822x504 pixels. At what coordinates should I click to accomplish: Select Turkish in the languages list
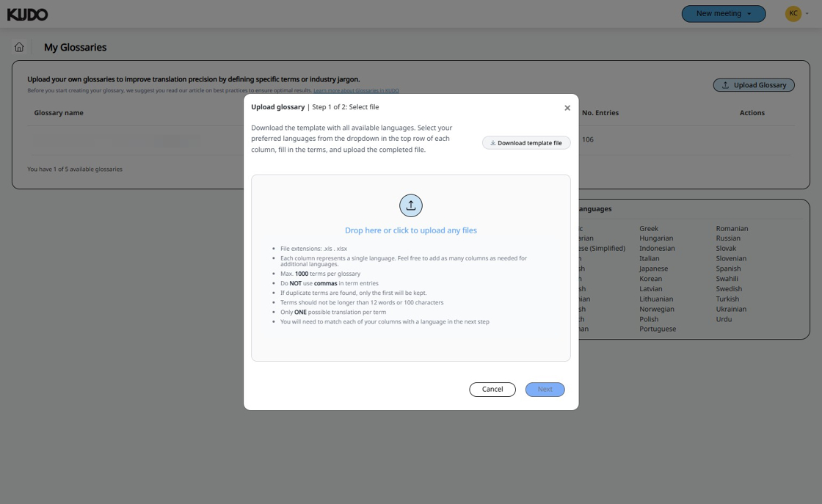point(727,299)
